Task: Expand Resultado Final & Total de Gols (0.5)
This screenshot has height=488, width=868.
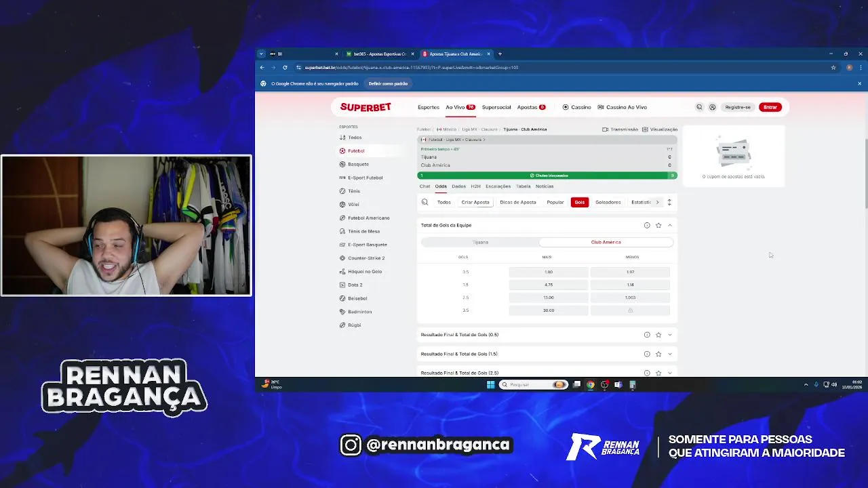Action: point(670,335)
